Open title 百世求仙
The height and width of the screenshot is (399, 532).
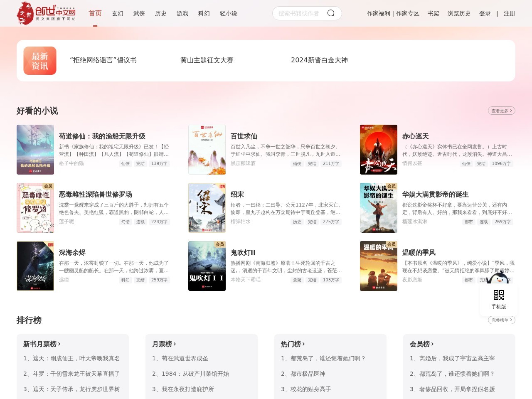pos(244,136)
